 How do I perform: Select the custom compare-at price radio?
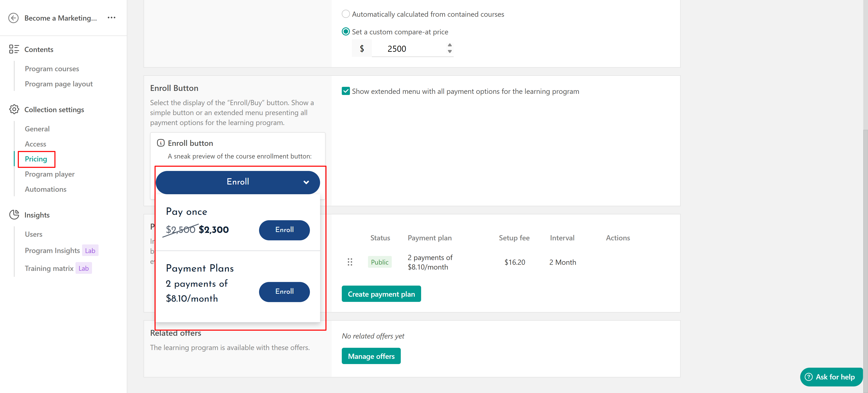click(x=346, y=32)
